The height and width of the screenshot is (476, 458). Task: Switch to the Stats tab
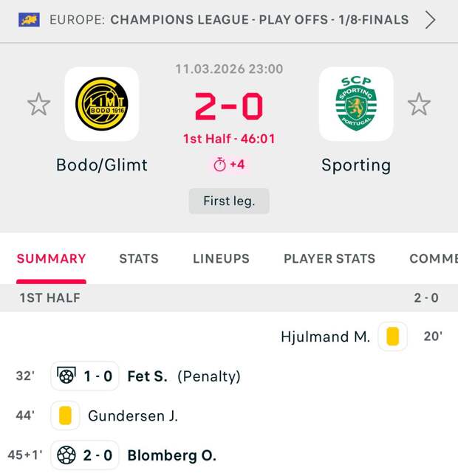point(139,258)
